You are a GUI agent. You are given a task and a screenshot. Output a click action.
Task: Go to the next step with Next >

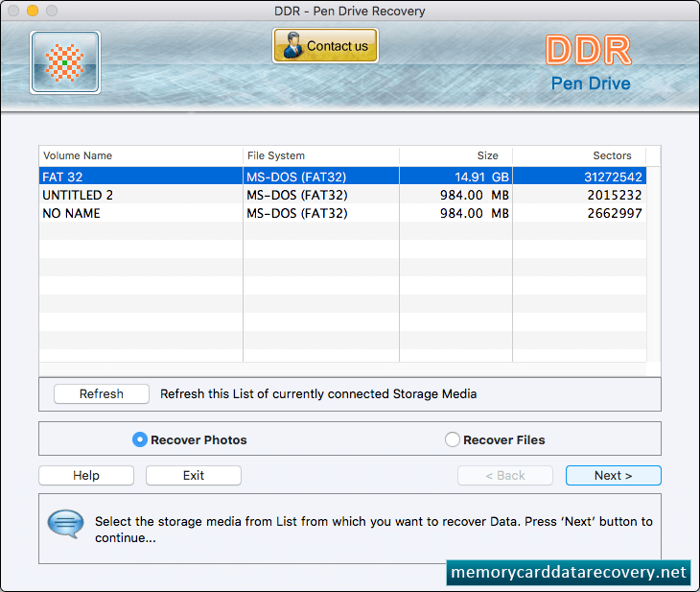[x=614, y=475]
